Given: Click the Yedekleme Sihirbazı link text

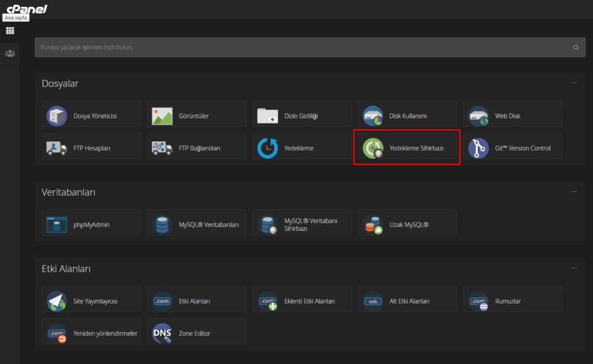Looking at the screenshot, I should click(x=416, y=148).
